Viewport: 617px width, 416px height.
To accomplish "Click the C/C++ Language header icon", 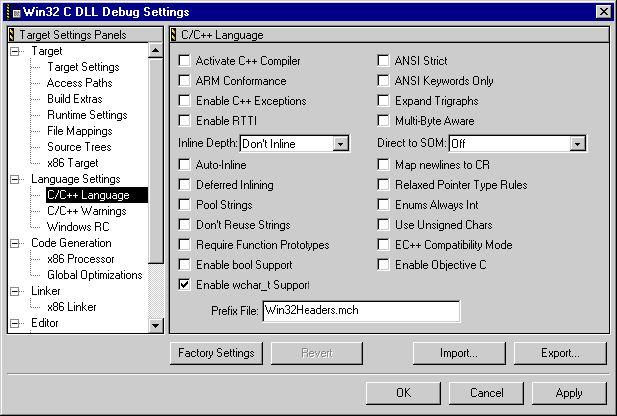I will click(x=174, y=35).
